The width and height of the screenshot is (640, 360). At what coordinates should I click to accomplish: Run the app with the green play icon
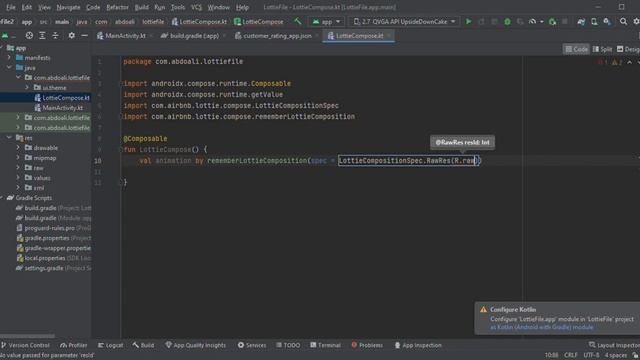click(x=469, y=21)
